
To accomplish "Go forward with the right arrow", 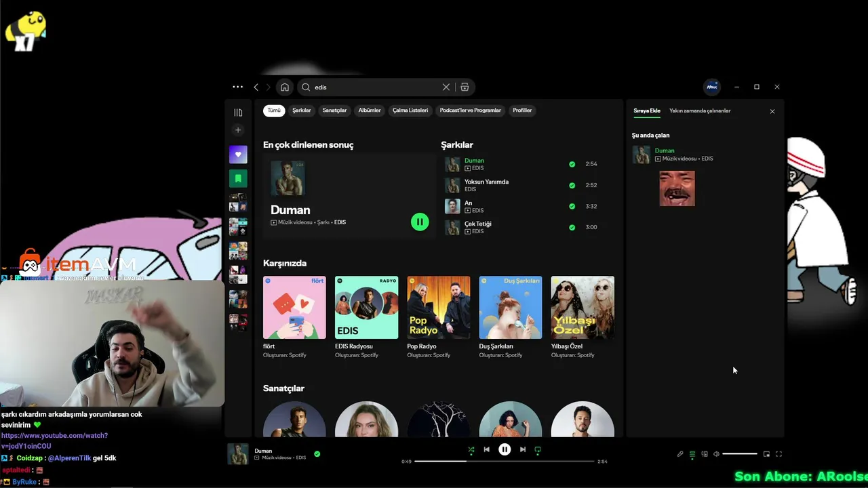I will point(268,87).
